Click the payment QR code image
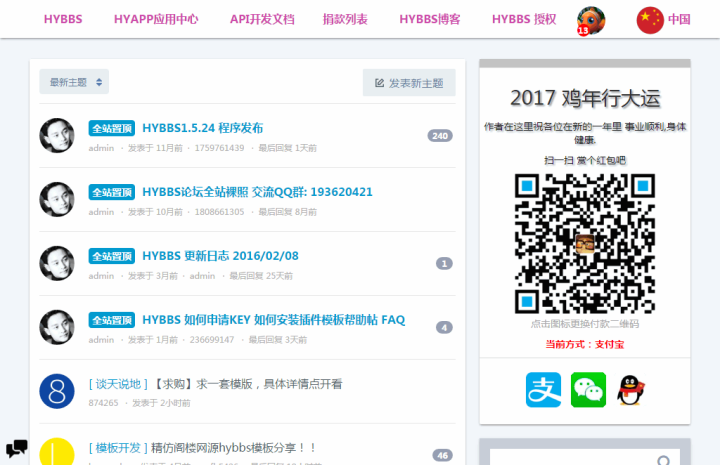Viewport: 720px width, 465px height. (x=585, y=244)
